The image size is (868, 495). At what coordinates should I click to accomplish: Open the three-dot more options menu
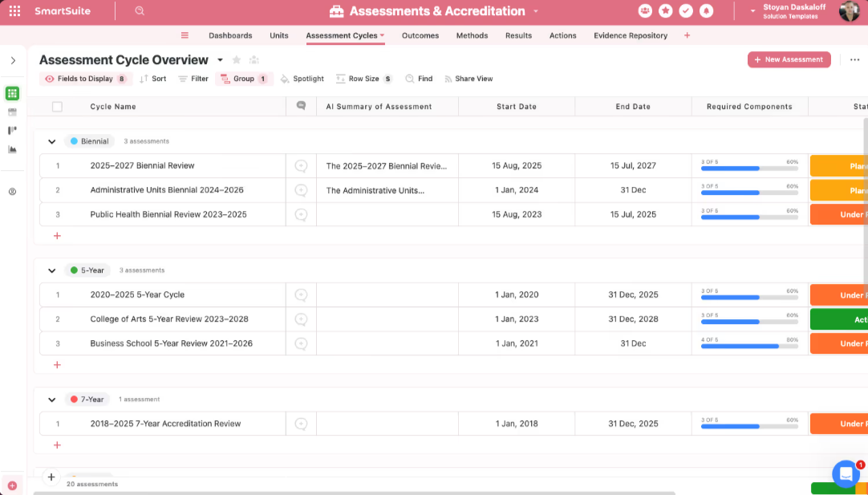coord(854,60)
